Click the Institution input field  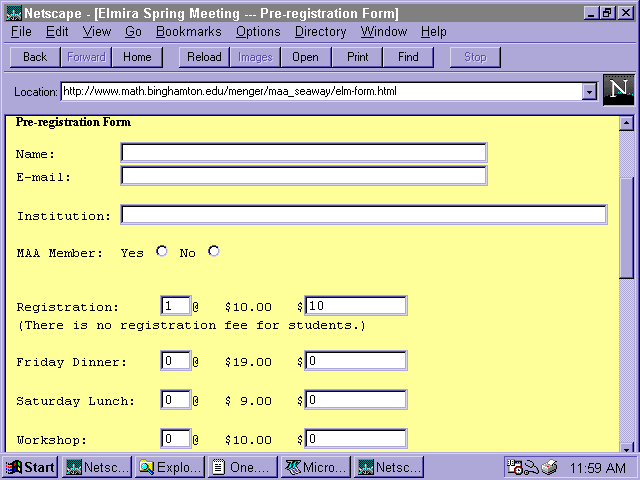pyautogui.click(x=364, y=215)
